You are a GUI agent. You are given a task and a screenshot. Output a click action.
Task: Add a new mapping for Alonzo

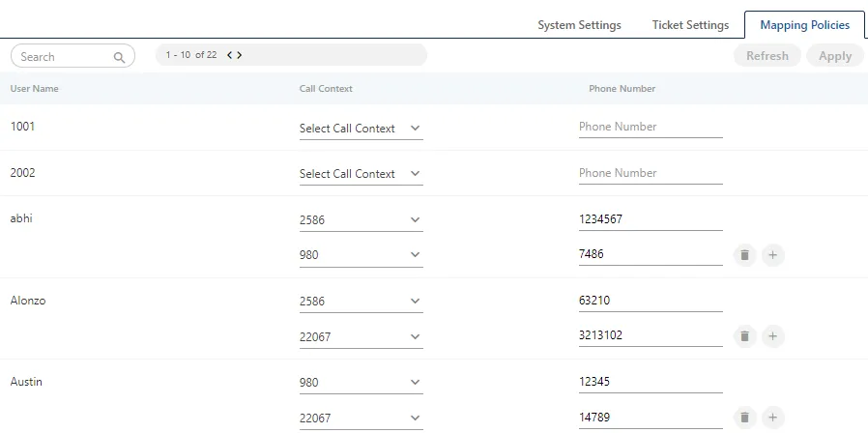click(773, 336)
